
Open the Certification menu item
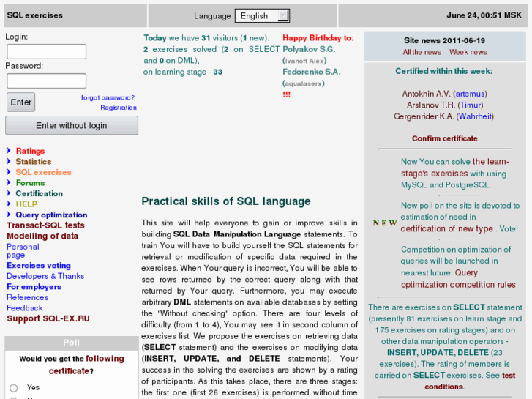tap(40, 193)
